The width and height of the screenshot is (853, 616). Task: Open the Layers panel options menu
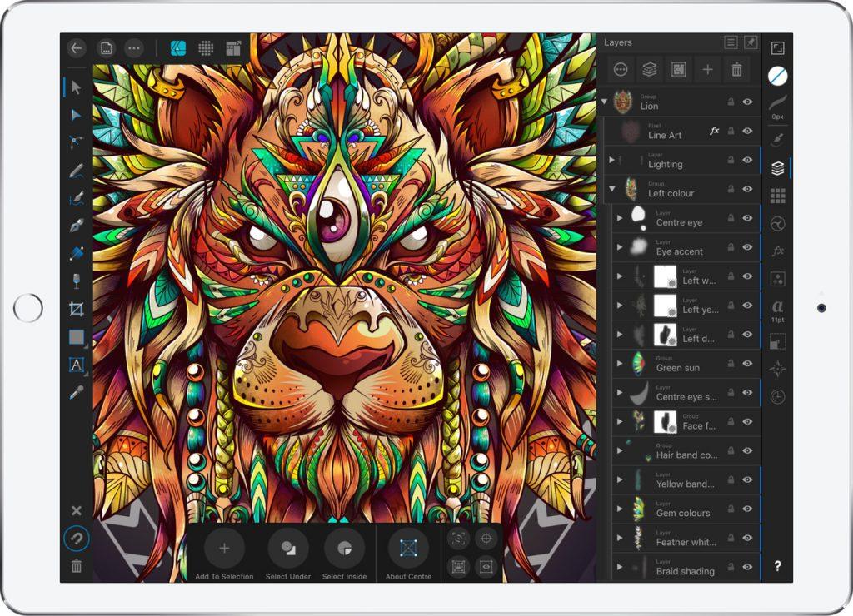[x=731, y=42]
